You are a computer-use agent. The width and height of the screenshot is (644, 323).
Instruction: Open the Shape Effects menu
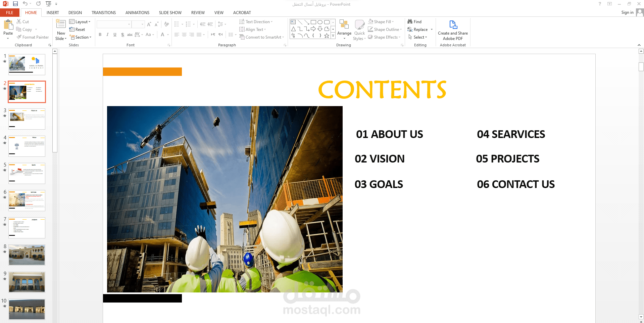click(x=384, y=37)
